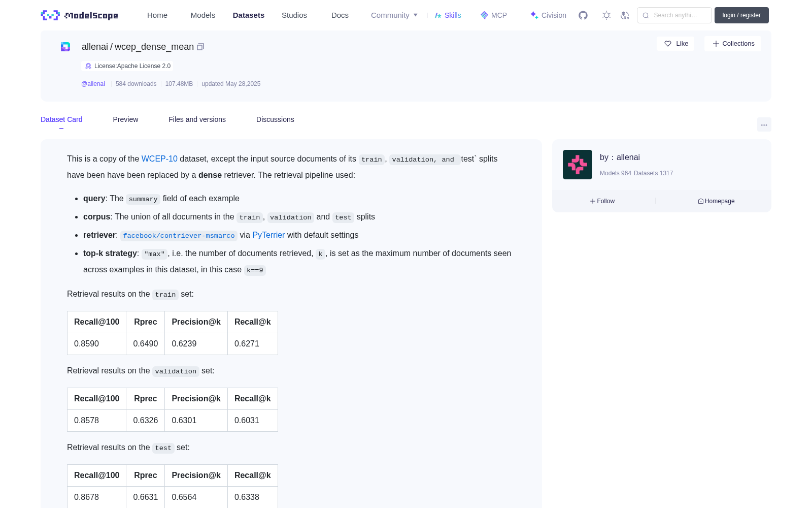Click the Skills icon in navigation
Screen dimensions: 812x508
[438, 15]
